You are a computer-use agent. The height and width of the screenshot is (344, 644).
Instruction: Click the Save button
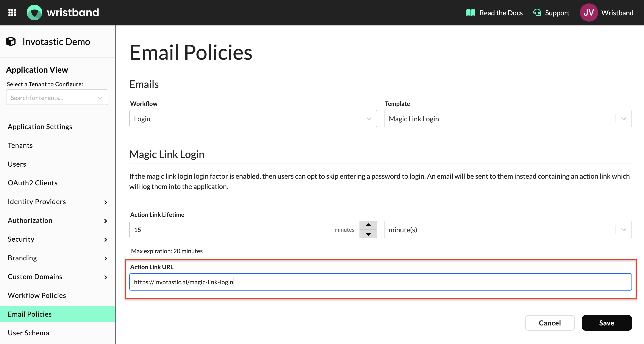pos(606,323)
